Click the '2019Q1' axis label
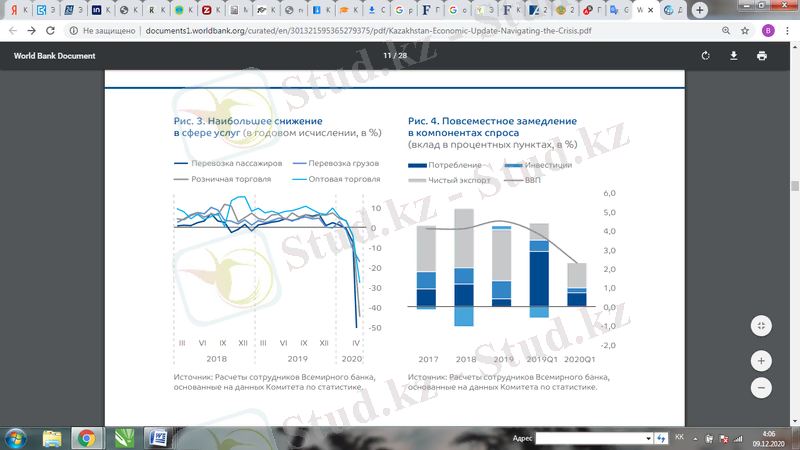The height and width of the screenshot is (450, 800). [x=542, y=359]
